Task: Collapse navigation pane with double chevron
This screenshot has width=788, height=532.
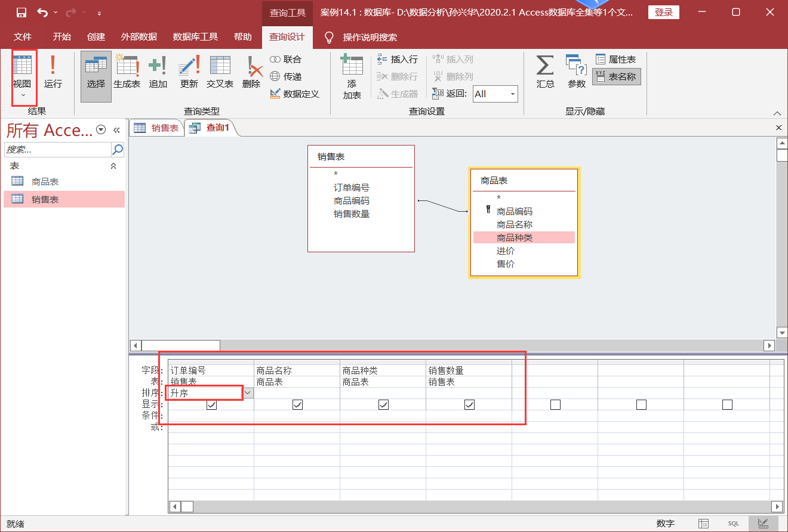Action: [116, 130]
